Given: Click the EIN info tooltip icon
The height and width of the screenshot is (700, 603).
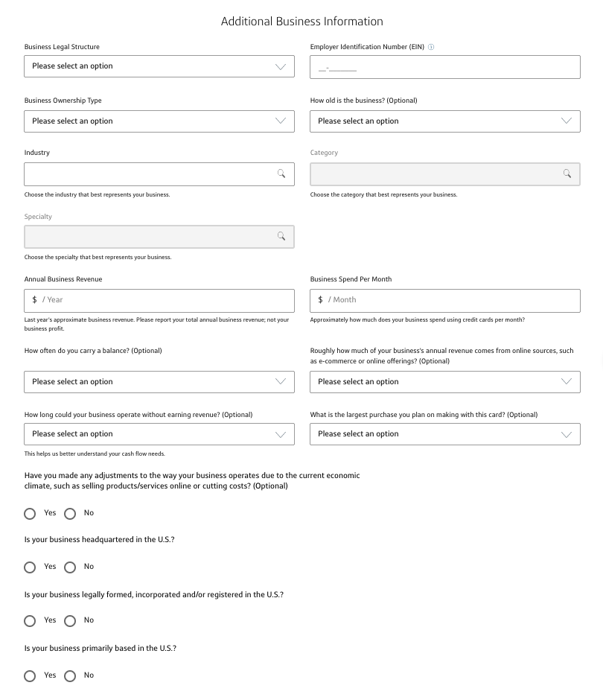Looking at the screenshot, I should [430, 46].
